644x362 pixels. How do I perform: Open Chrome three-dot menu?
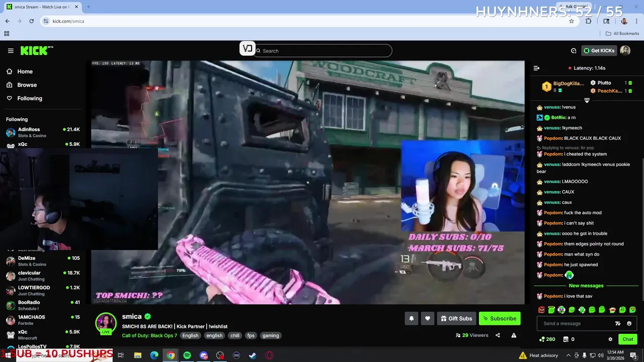tap(636, 21)
